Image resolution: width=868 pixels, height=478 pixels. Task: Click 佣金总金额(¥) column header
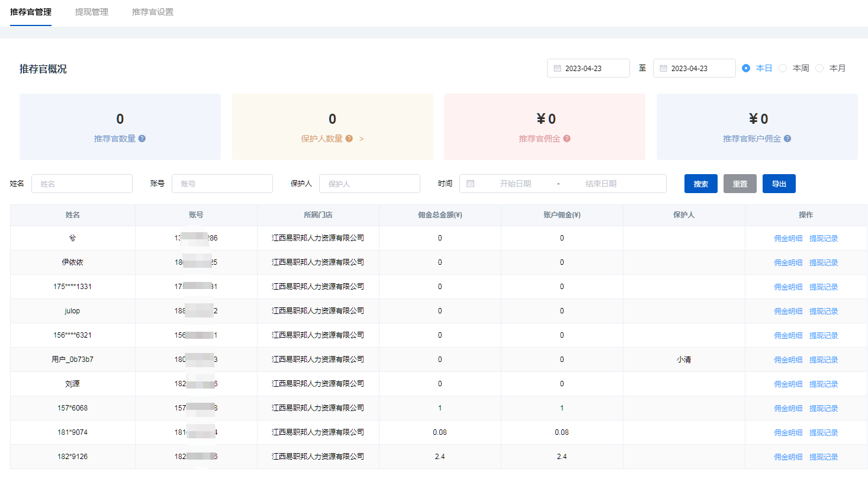tap(440, 215)
